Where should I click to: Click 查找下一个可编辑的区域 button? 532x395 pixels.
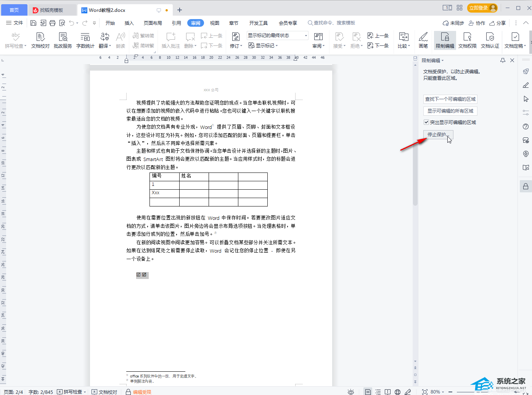tap(450, 99)
